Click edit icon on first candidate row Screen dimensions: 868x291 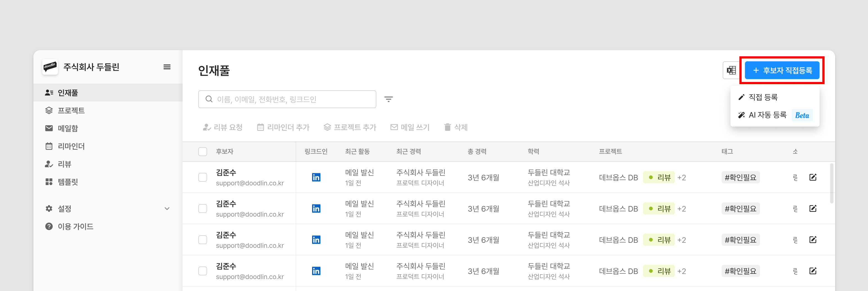click(x=812, y=177)
